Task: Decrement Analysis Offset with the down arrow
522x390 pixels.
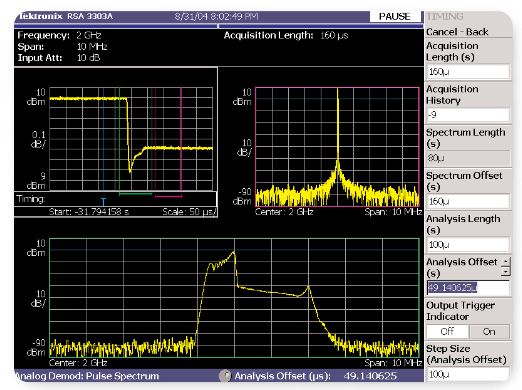Action: pyautogui.click(x=506, y=272)
